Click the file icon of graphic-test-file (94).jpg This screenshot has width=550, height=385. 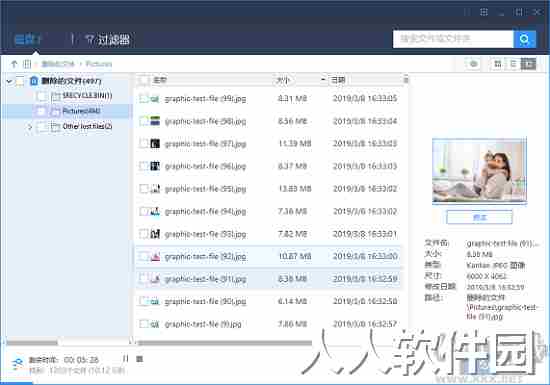click(155, 211)
